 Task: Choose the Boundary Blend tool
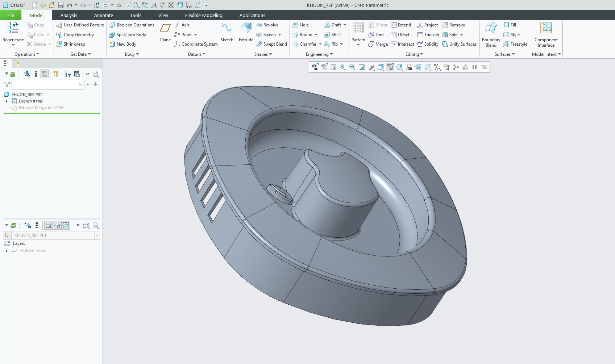(x=491, y=29)
